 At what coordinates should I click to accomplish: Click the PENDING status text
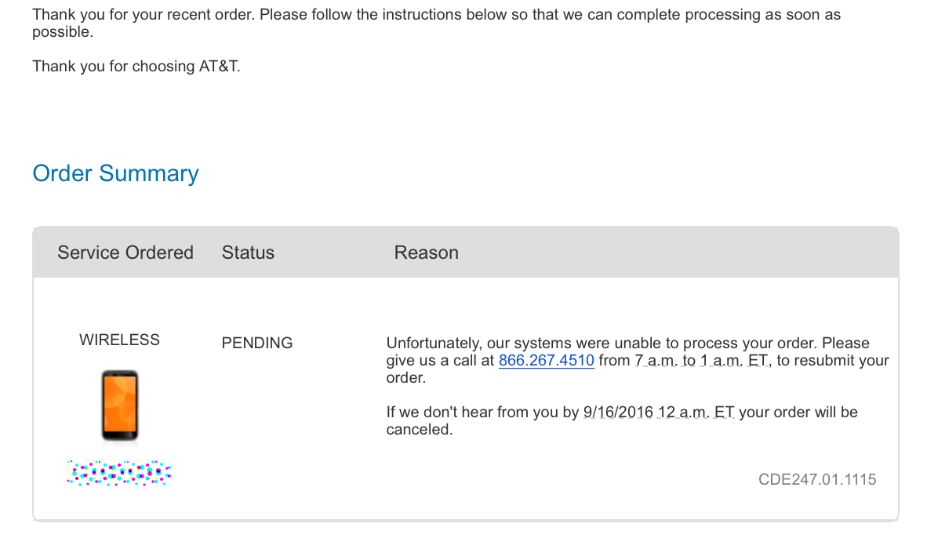pyautogui.click(x=257, y=343)
